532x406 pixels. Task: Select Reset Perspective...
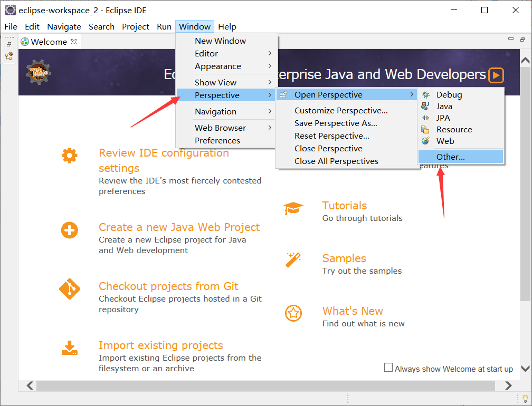pyautogui.click(x=347, y=136)
